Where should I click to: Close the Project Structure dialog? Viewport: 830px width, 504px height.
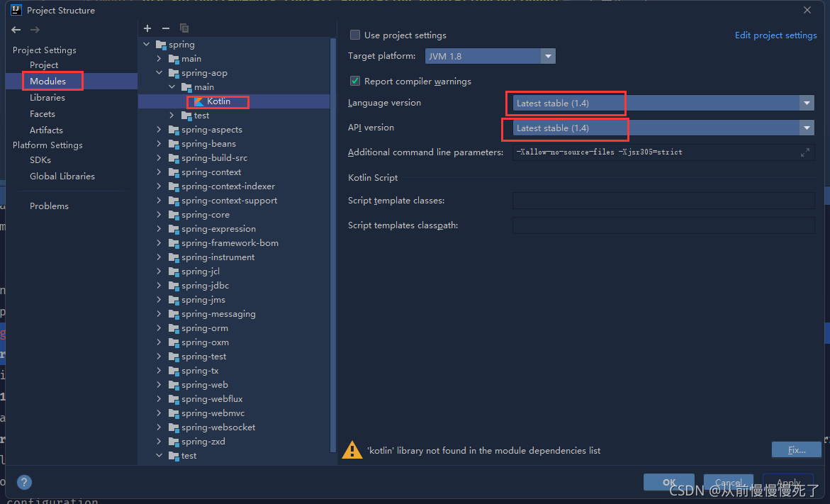807,10
